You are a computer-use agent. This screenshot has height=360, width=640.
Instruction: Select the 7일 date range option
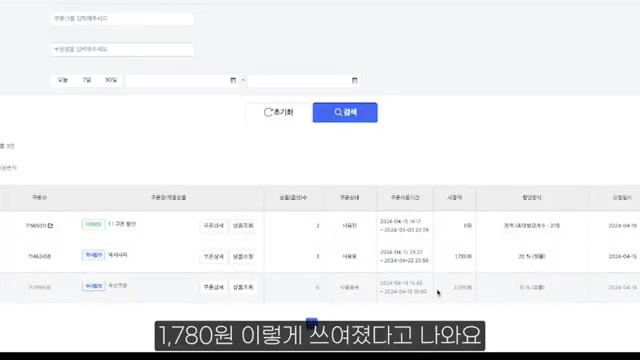(87, 80)
